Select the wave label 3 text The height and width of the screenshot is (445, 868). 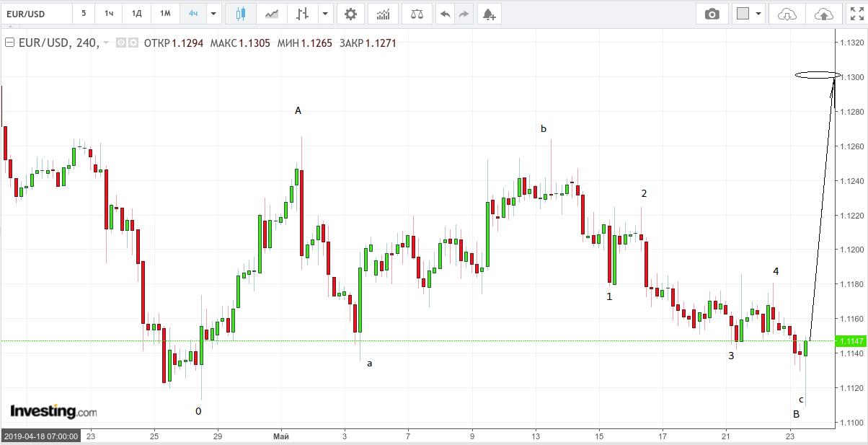(x=731, y=356)
